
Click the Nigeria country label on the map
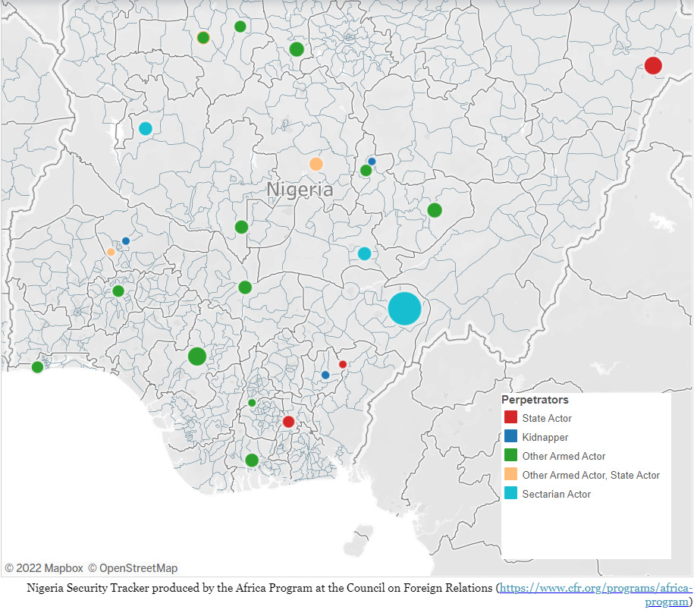[x=301, y=190]
